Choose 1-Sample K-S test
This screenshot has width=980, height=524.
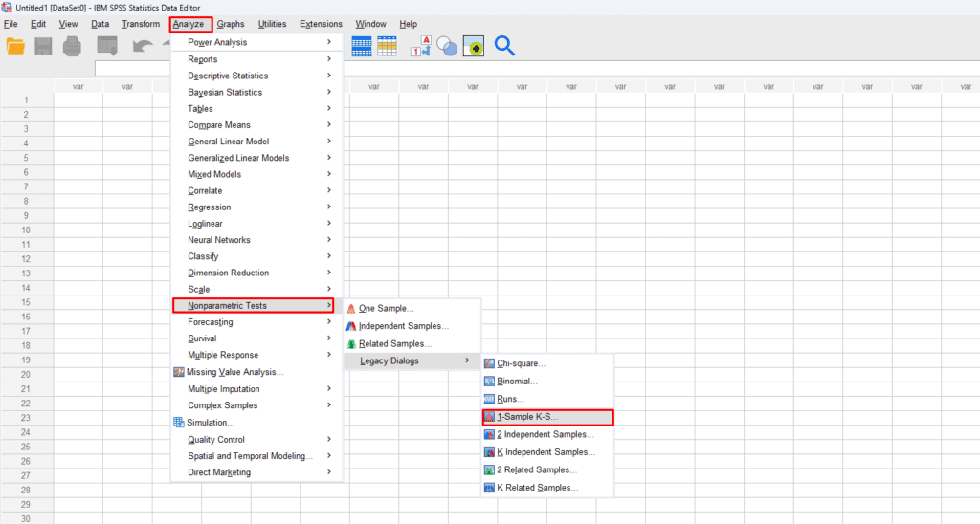[526, 417]
